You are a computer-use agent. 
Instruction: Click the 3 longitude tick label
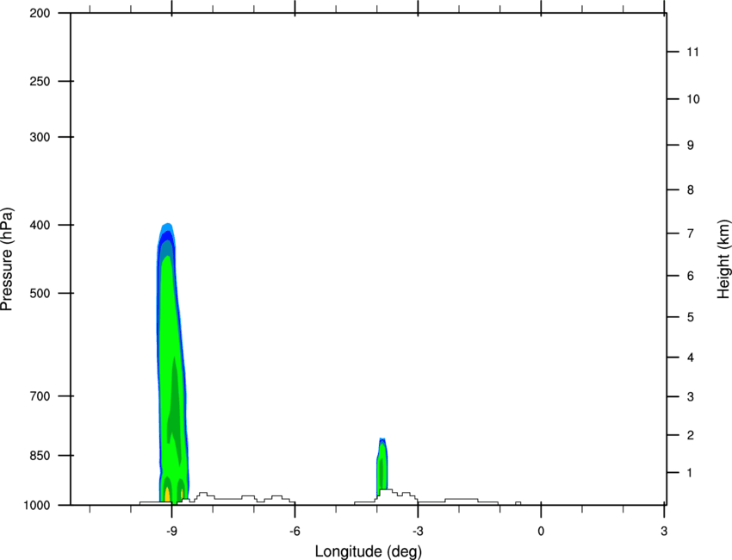coord(664,532)
